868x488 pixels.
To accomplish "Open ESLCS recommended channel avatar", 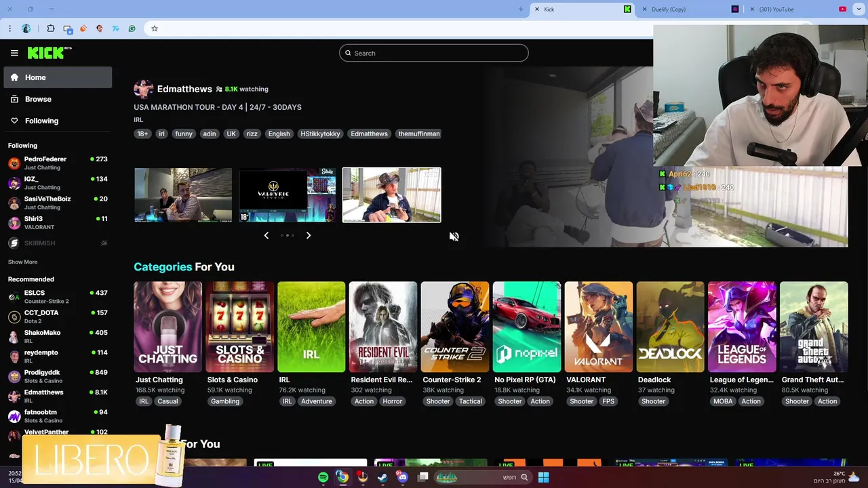I will point(14,297).
